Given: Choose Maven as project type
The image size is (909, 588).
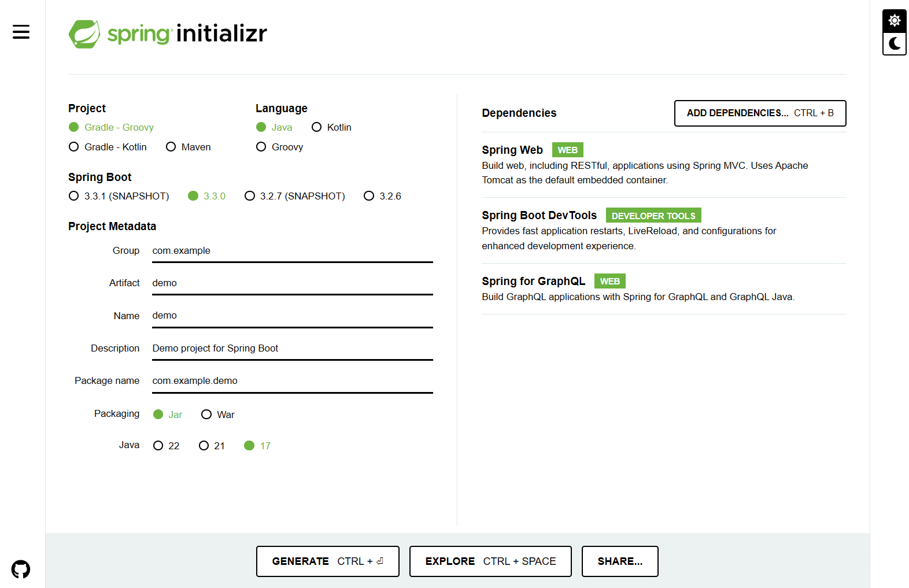Looking at the screenshot, I should (188, 147).
